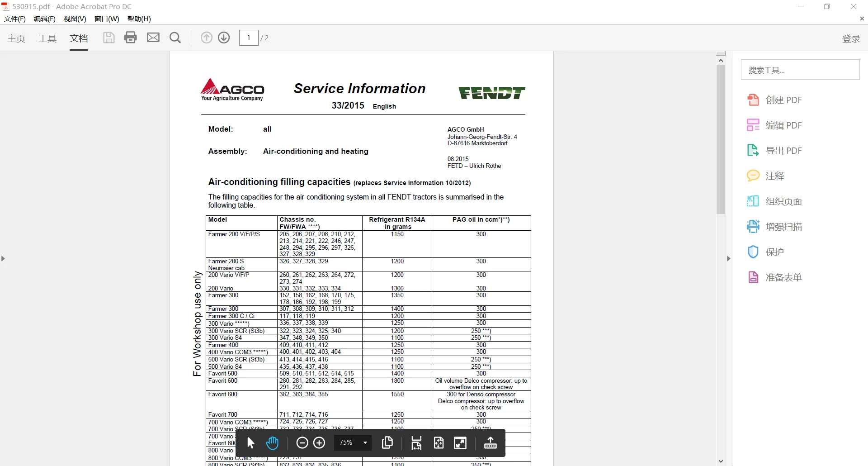This screenshot has width=868, height=466.
Task: Open Export PDF tool
Action: coord(775,151)
